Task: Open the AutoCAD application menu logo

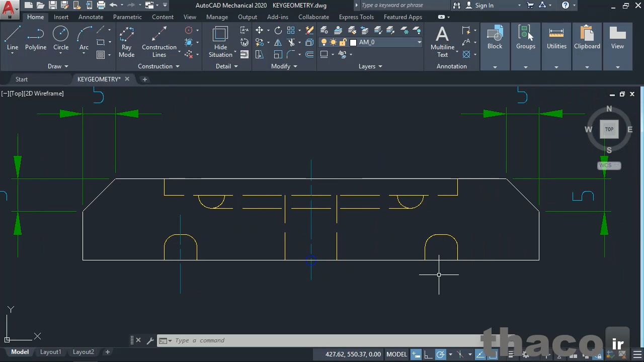Action: pos(9,10)
